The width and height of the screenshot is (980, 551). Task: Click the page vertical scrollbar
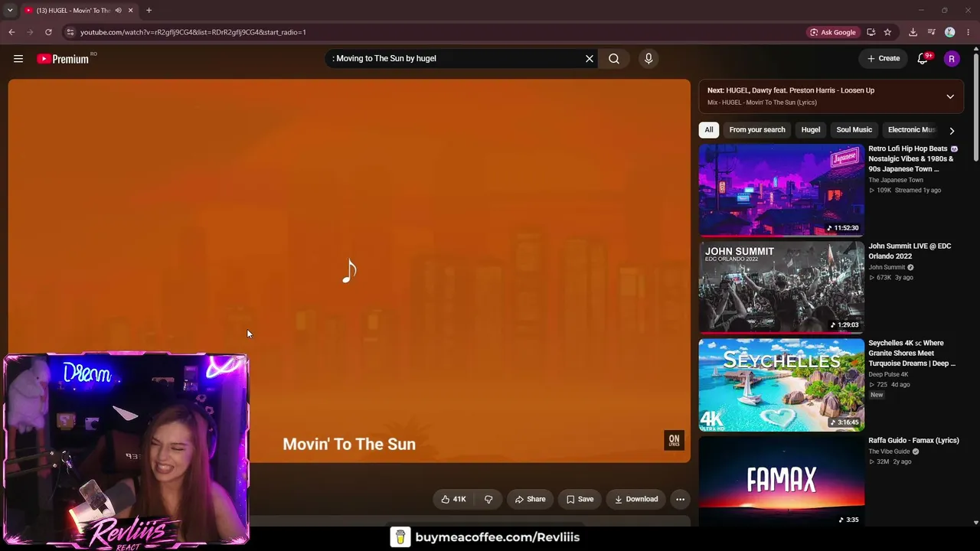pyautogui.click(x=975, y=107)
